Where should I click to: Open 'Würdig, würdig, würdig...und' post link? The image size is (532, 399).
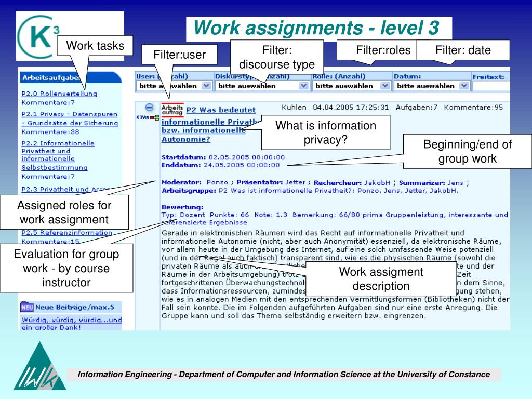(x=72, y=320)
